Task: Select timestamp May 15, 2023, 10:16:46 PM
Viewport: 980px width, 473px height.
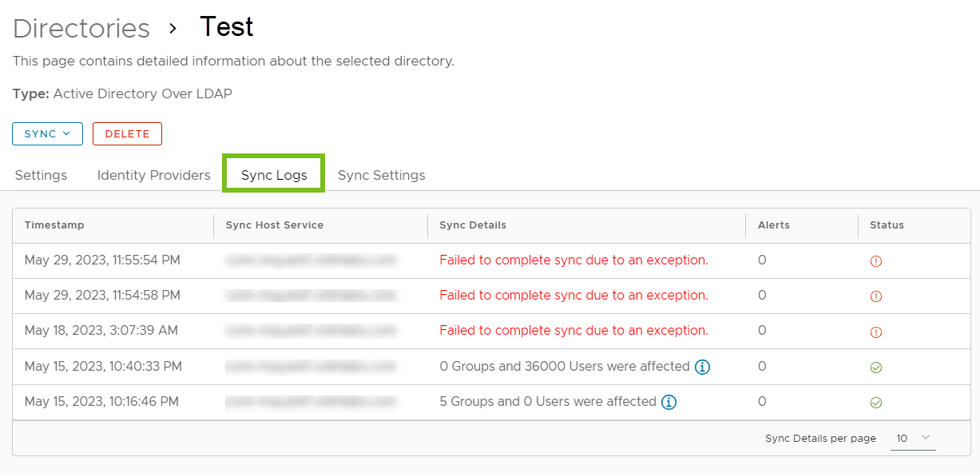Action: [x=101, y=401]
